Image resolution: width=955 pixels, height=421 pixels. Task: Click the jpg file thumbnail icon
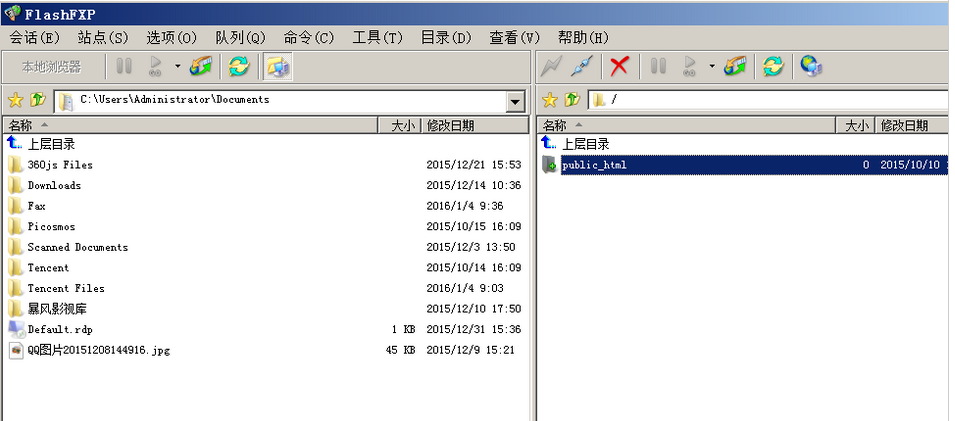(16, 350)
